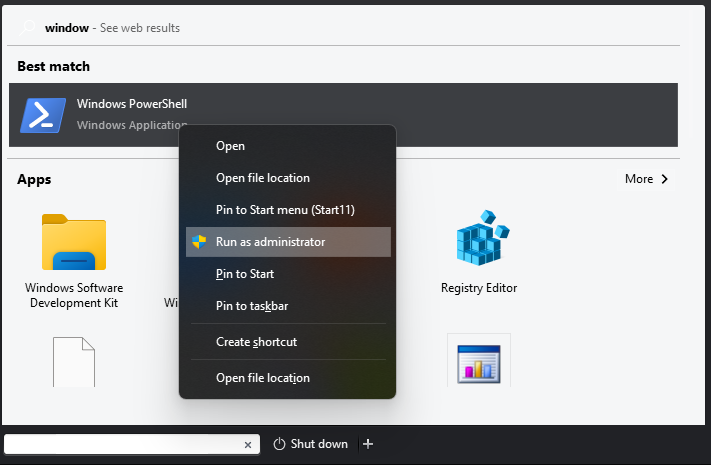Viewport: 711px width, 465px height.
Task: Click the See web results link
Action: [140, 28]
